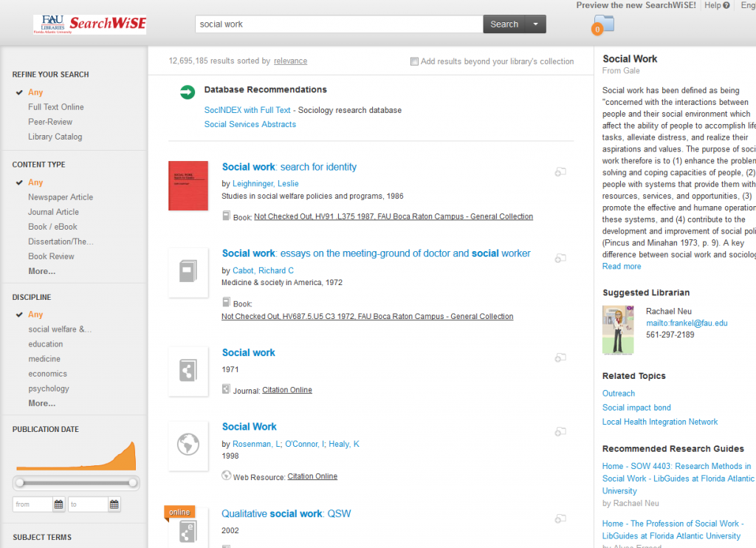Click the right publication date slider handle
Viewport: 756px width, 548px height.
[133, 483]
